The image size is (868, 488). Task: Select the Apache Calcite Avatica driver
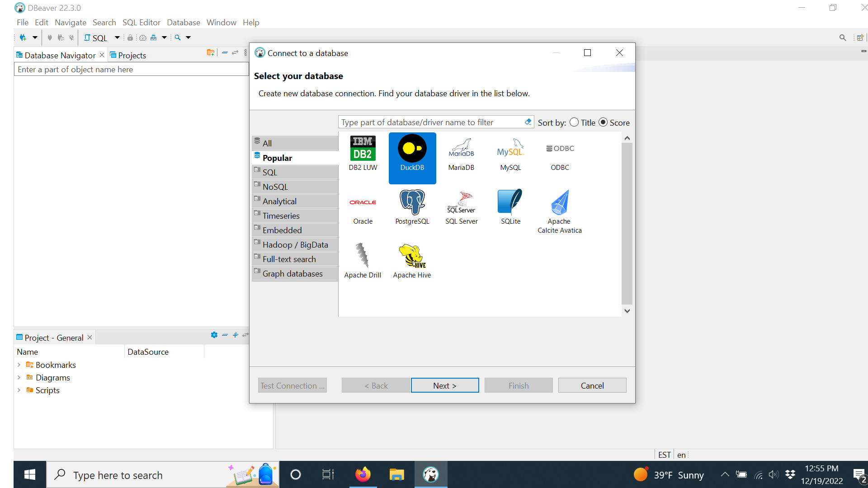560,211
